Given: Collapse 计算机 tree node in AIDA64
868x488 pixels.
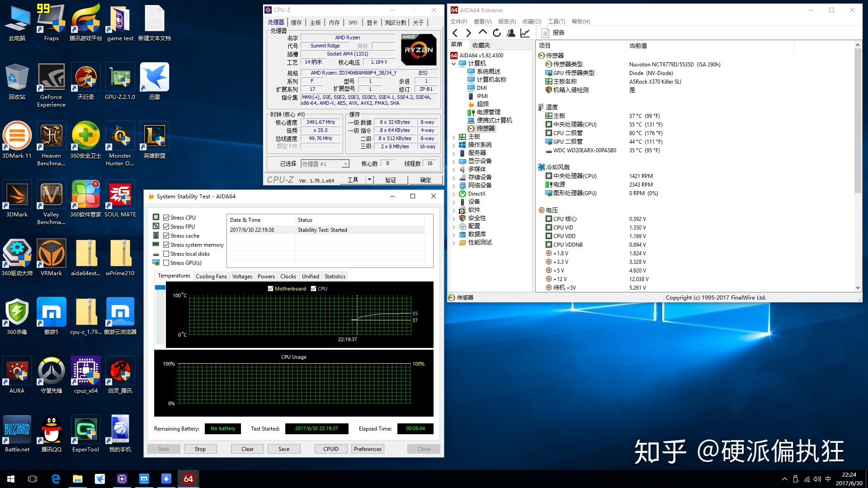Looking at the screenshot, I should coord(453,64).
